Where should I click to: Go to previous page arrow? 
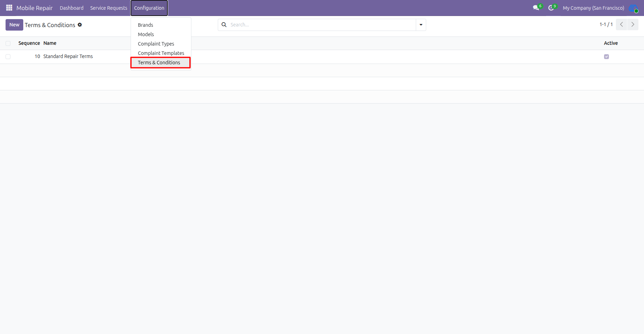click(x=621, y=24)
